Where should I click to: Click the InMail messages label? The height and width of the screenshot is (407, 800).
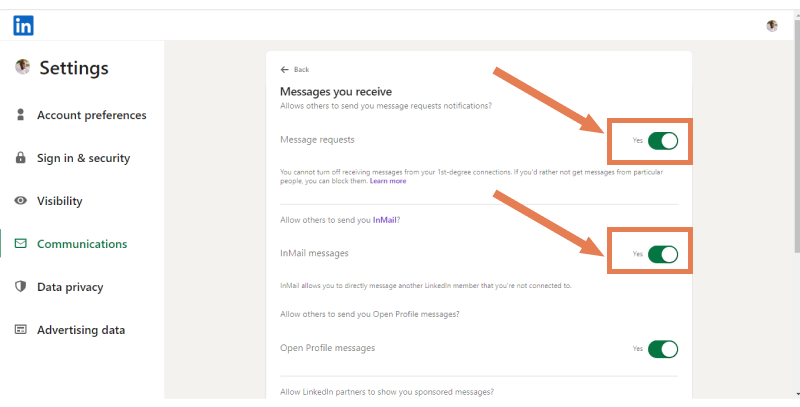(314, 253)
